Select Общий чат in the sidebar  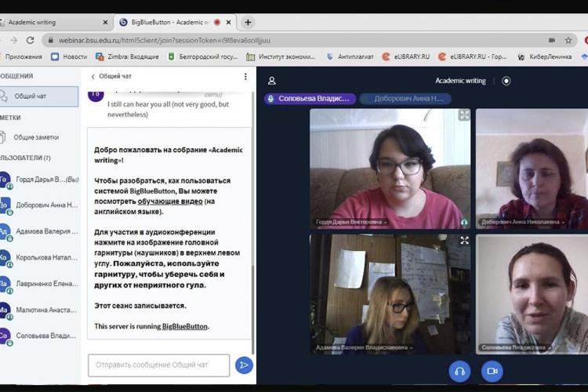38,96
